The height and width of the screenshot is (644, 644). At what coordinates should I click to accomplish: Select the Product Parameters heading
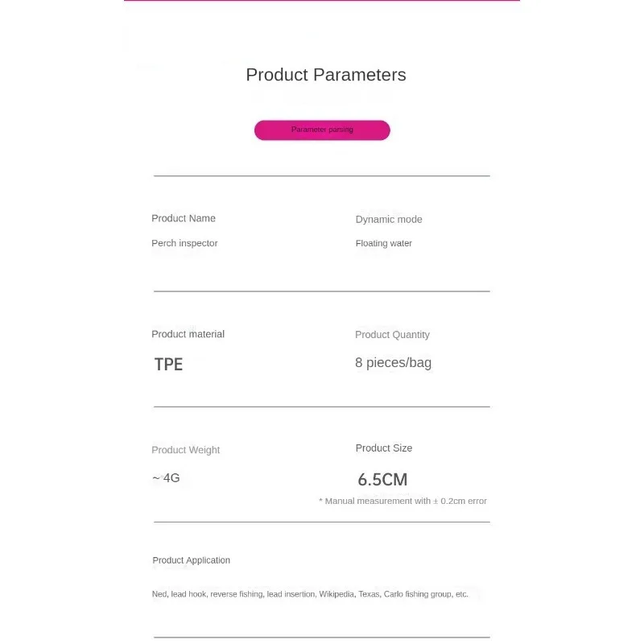(x=326, y=75)
